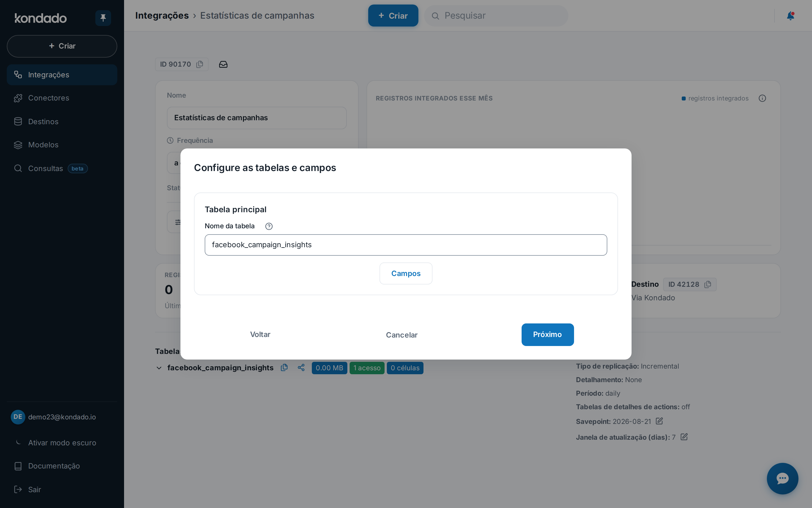The height and width of the screenshot is (508, 812).
Task: Toggle Ativar modo escuro
Action: point(62,443)
